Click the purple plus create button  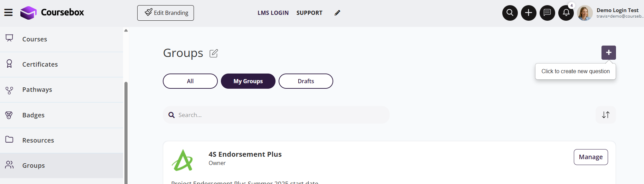pyautogui.click(x=608, y=52)
